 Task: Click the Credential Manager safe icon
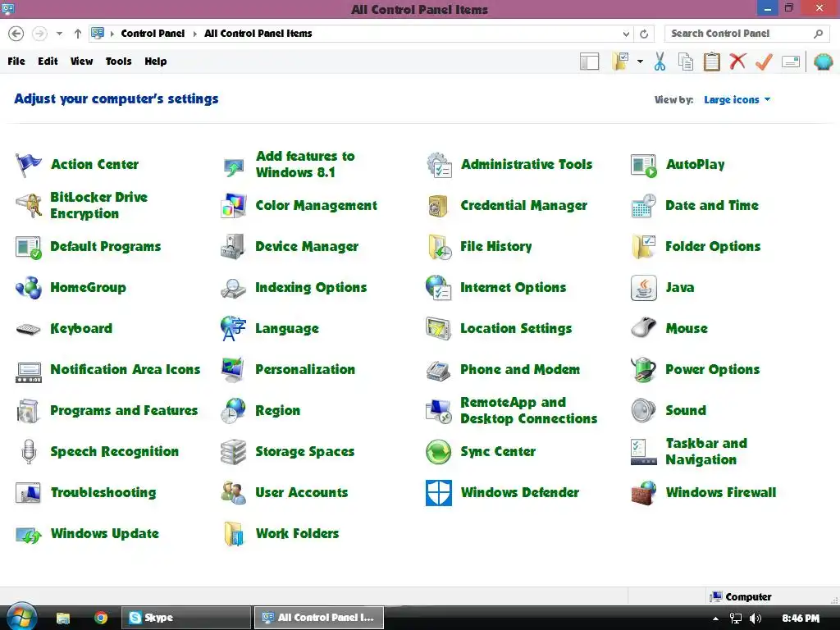point(438,206)
